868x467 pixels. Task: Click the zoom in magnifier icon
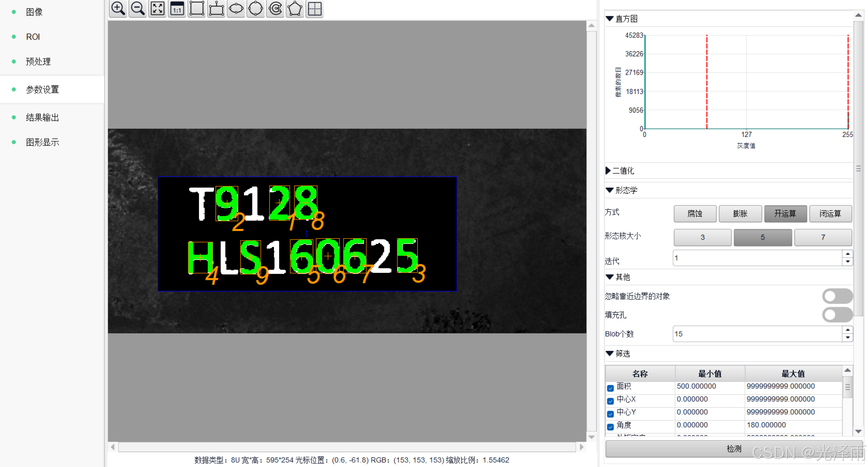tap(118, 8)
